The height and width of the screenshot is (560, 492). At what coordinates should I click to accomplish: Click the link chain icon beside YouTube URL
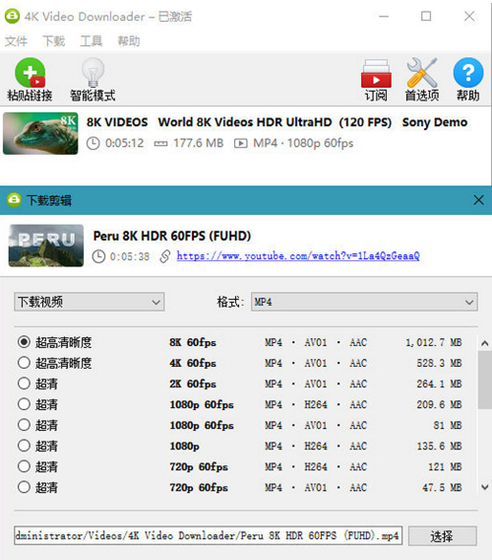(x=165, y=256)
